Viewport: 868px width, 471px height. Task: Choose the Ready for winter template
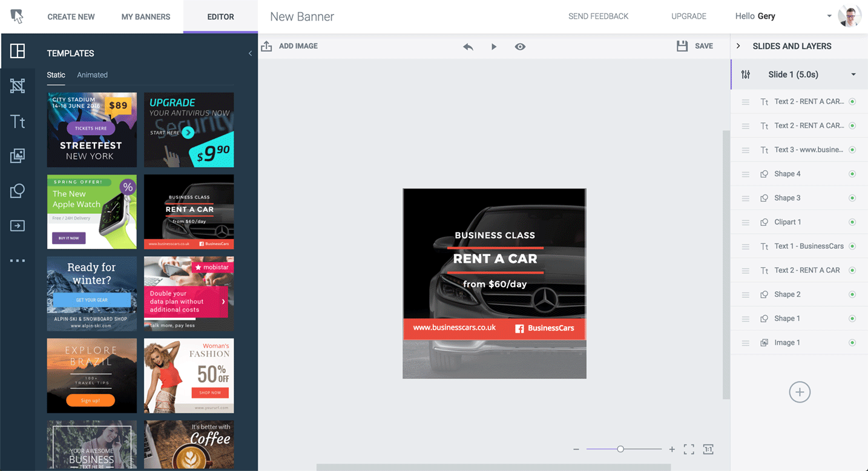(x=92, y=294)
